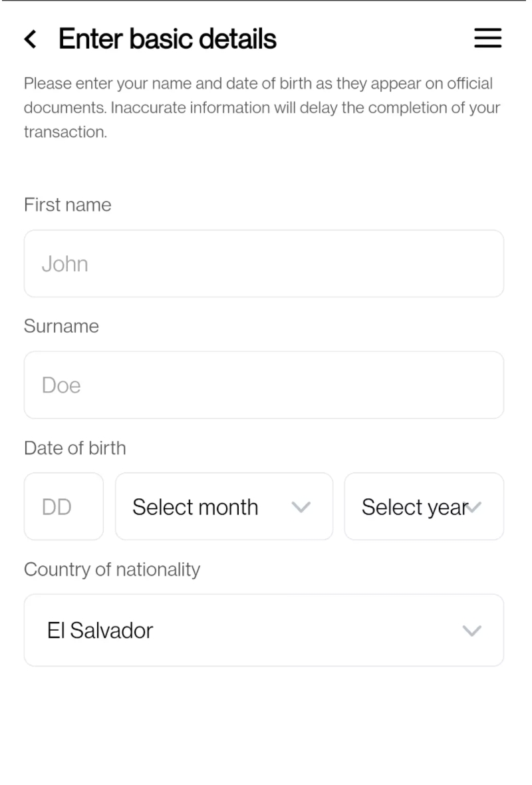
Task: Click the "First name" label
Action: click(x=68, y=205)
